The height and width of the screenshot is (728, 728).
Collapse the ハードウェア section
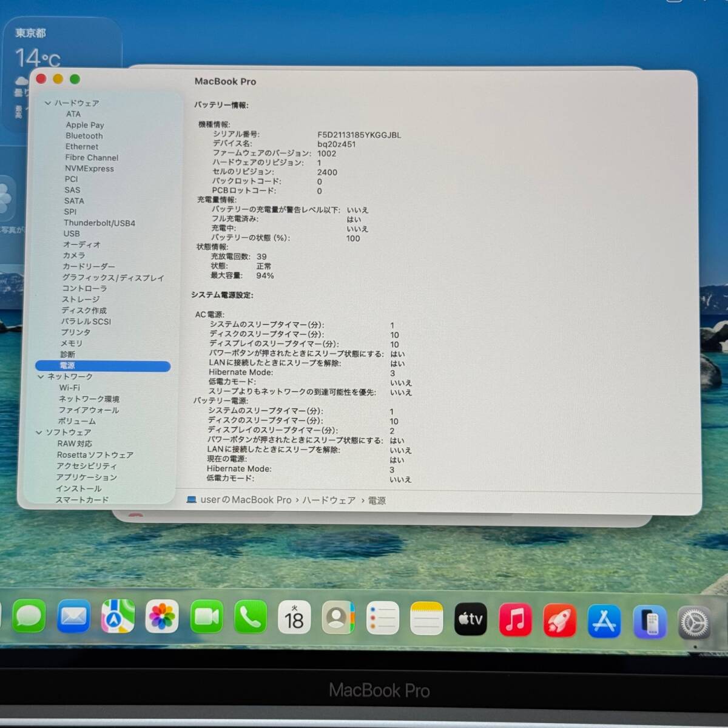click(x=47, y=103)
